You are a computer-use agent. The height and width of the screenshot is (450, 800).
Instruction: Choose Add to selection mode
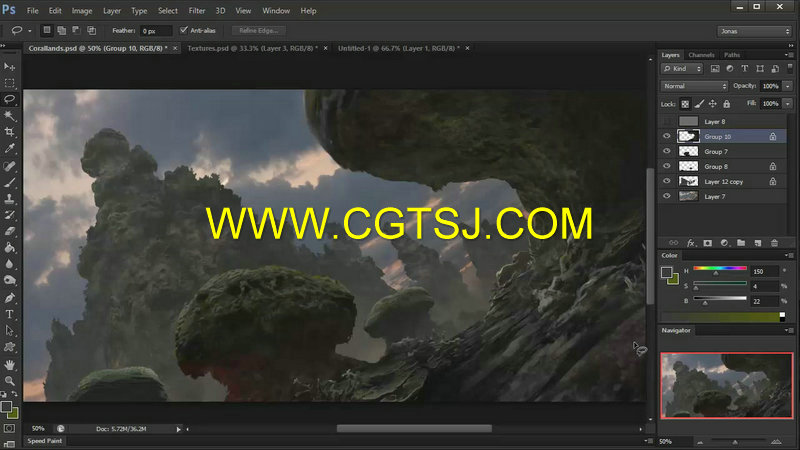62,31
